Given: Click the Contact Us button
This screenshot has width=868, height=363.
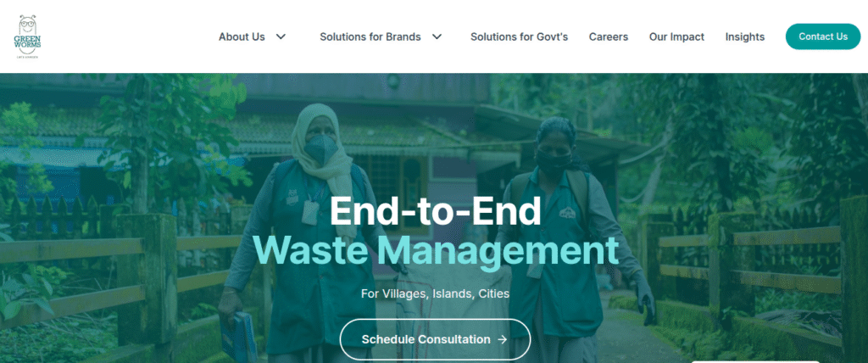Looking at the screenshot, I should pyautogui.click(x=823, y=36).
